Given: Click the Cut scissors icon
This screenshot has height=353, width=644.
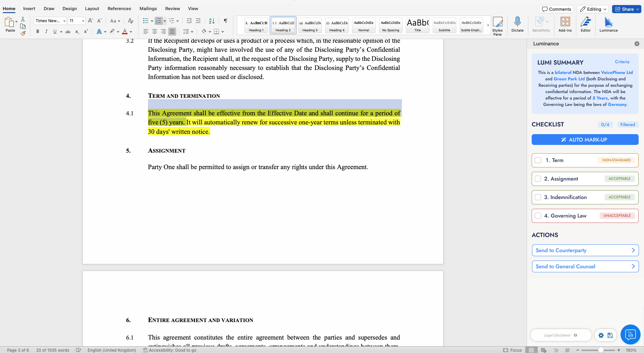Looking at the screenshot, I should (x=23, y=19).
